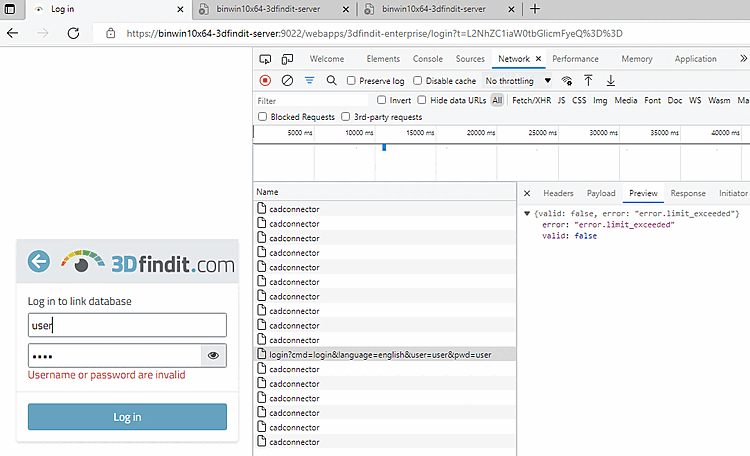Click the browser forward arrow

tap(43, 33)
